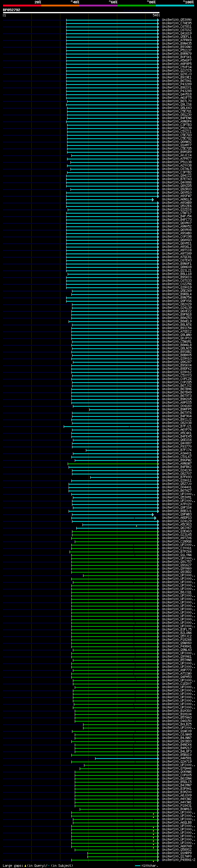Click hit label UniRef100_P43288
The height and width of the screenshot is (868, 197).
click(176, 91)
